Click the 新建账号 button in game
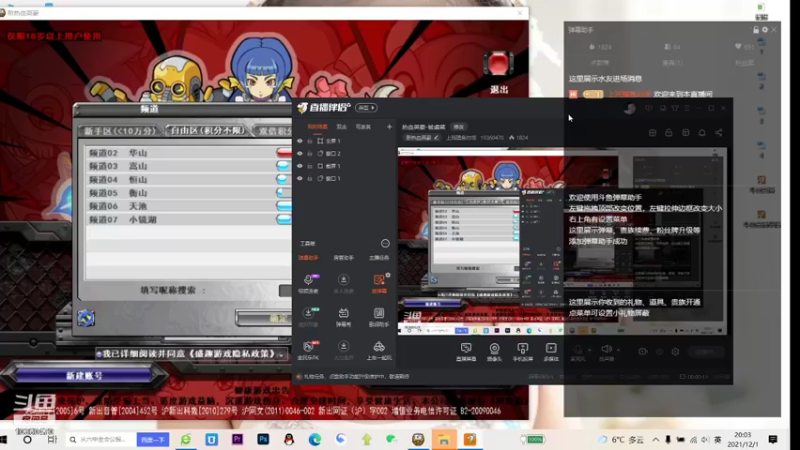Viewport: 800px width, 450px height. (x=84, y=376)
